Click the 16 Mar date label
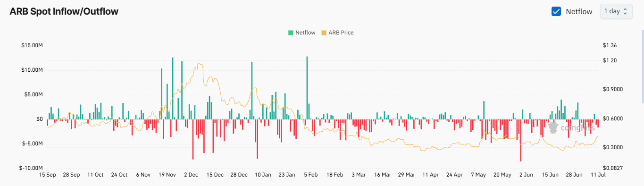This screenshot has width=644, height=186. click(x=383, y=175)
